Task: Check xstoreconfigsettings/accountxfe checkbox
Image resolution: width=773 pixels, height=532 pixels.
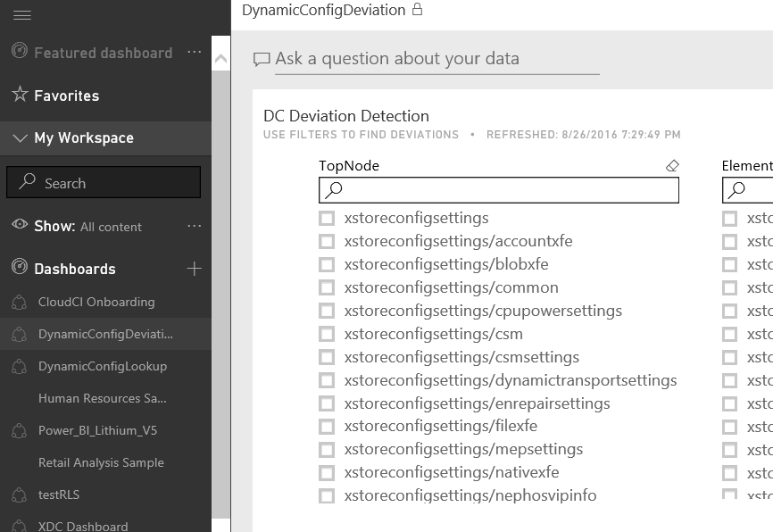Action: (x=327, y=241)
